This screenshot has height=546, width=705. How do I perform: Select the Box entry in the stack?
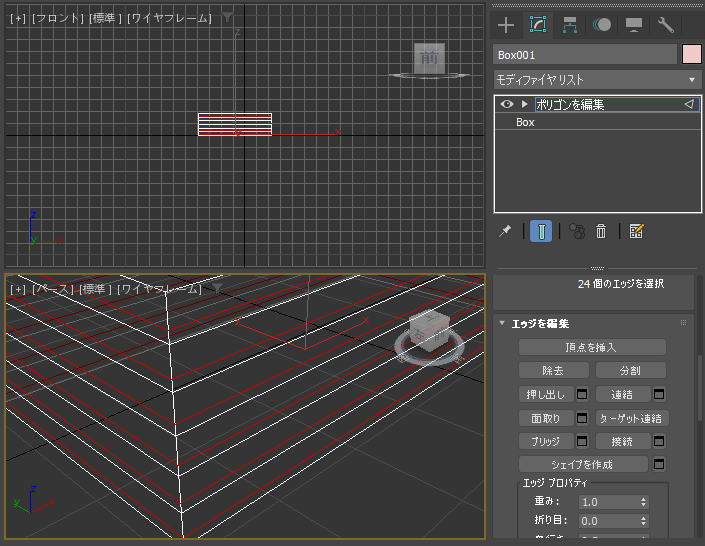pos(525,122)
